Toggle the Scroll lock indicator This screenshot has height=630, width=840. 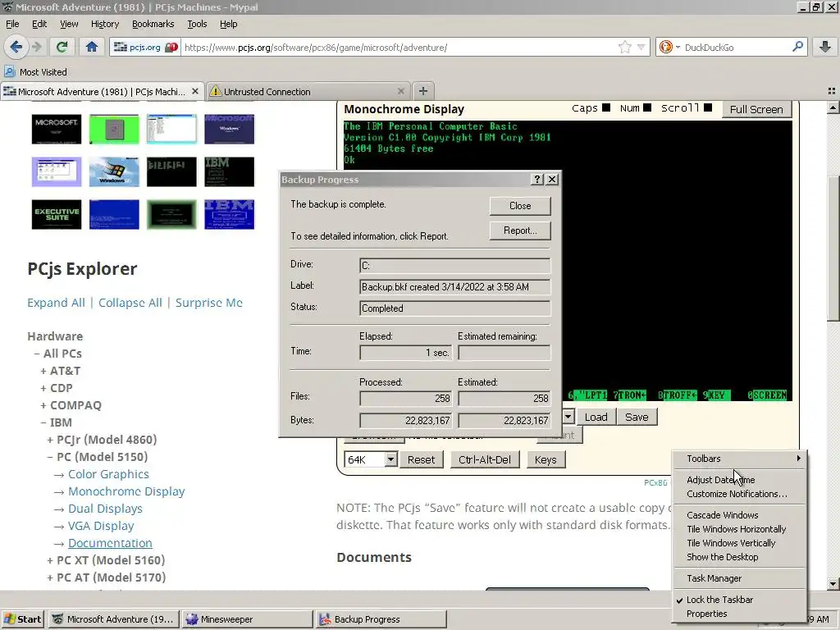point(708,107)
